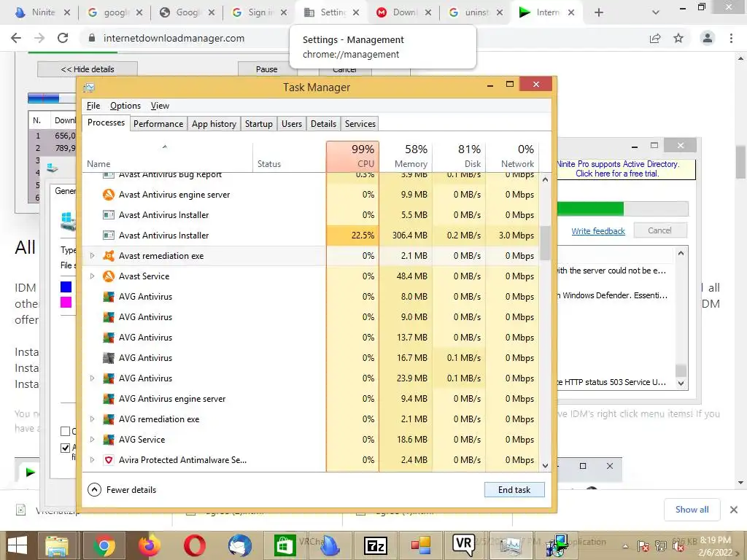
Task: Switch to the Services tab
Action: pos(360,124)
